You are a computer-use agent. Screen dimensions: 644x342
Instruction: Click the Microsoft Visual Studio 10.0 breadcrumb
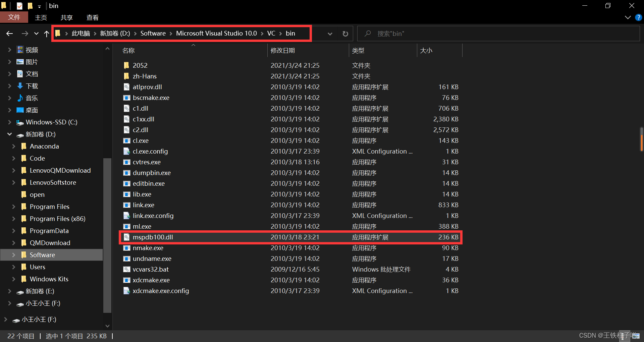tap(216, 33)
